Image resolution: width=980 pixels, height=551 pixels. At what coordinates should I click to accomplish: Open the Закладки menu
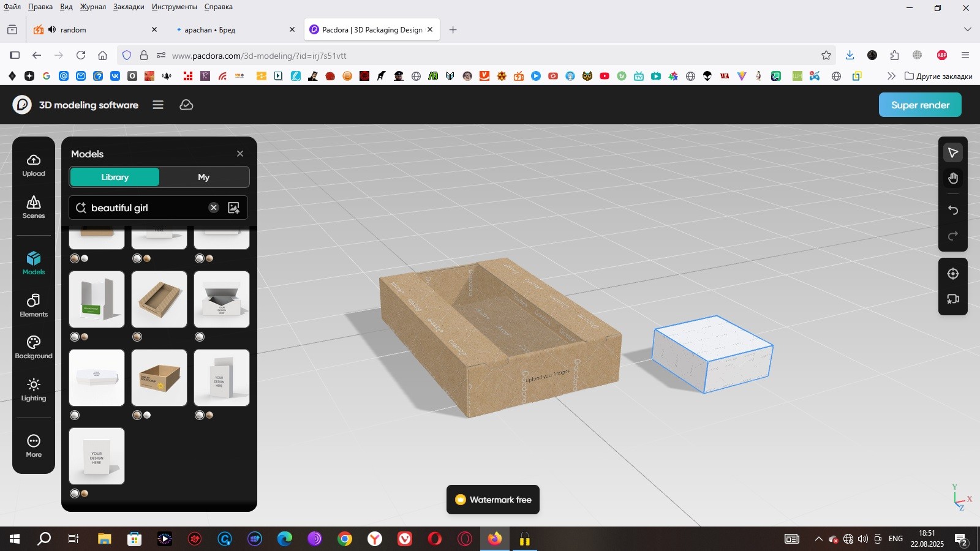click(129, 7)
